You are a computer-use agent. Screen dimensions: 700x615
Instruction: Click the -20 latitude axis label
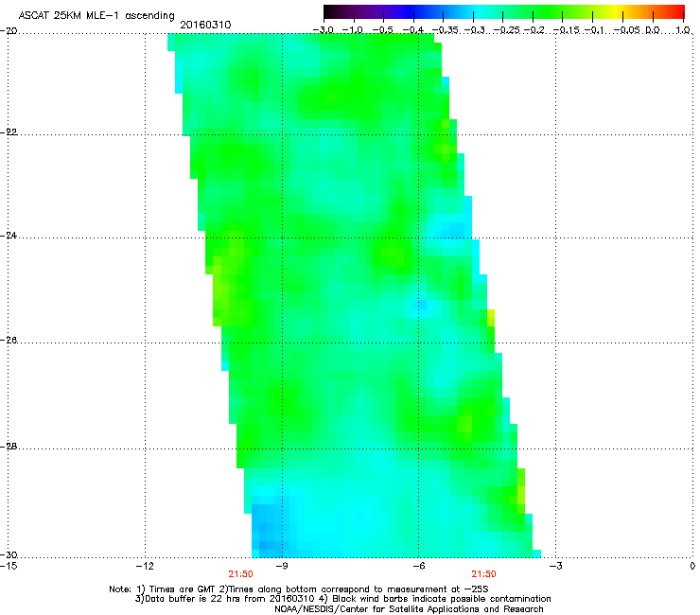9,31
